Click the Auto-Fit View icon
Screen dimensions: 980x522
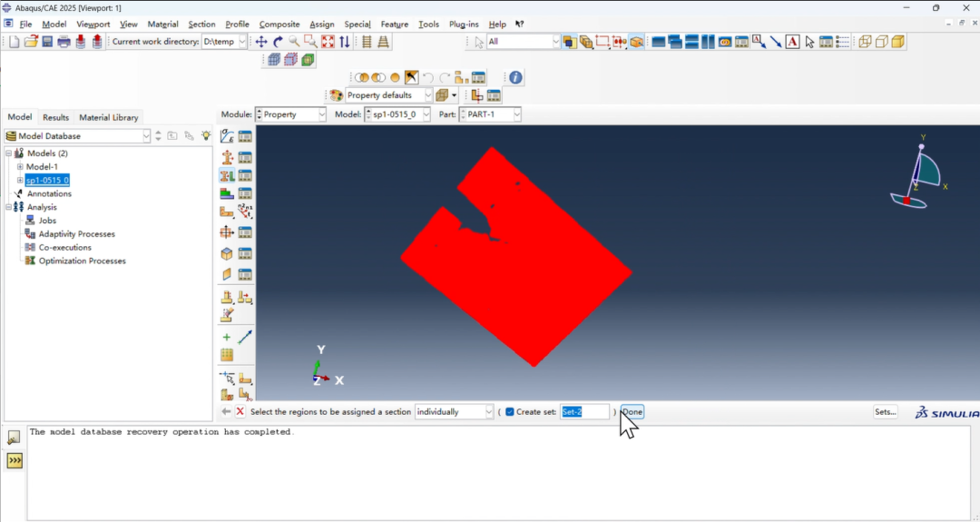pos(328,42)
